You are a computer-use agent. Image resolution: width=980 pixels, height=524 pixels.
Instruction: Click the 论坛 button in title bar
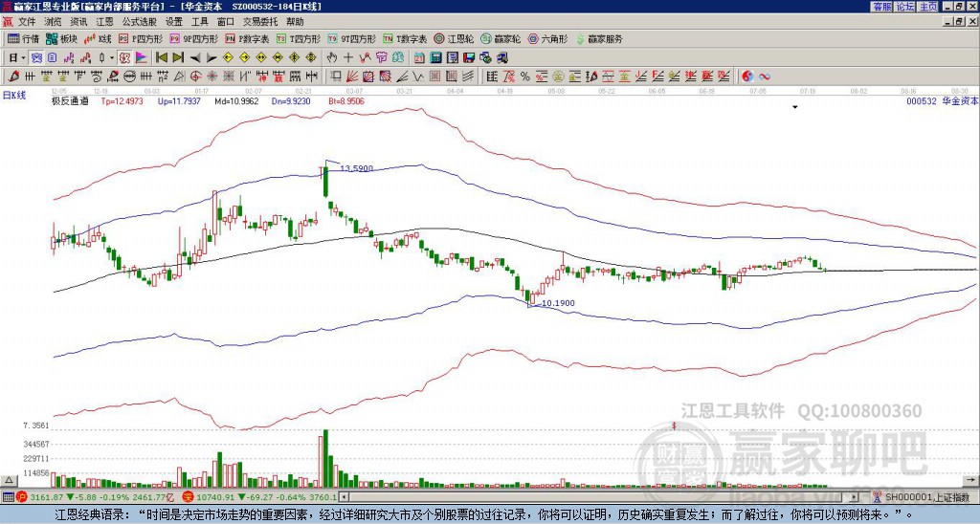coord(904,7)
